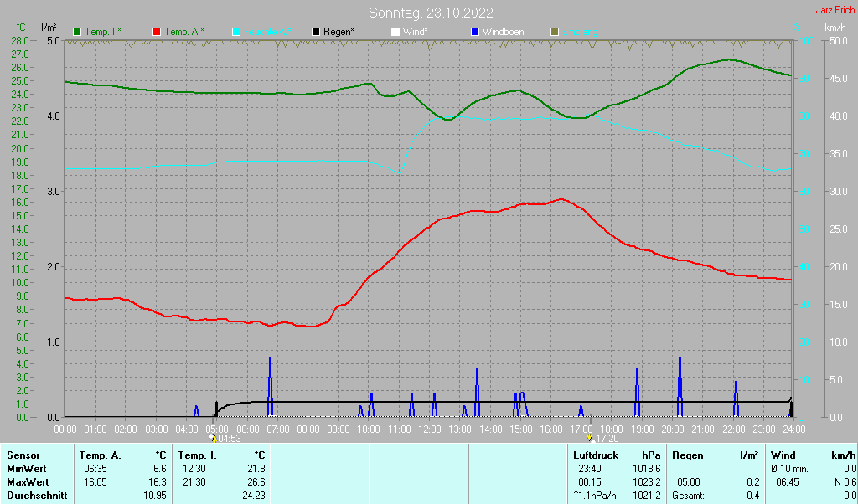The image size is (858, 504).
Task: Select the 'Regen*' legend label
Action: (339, 33)
